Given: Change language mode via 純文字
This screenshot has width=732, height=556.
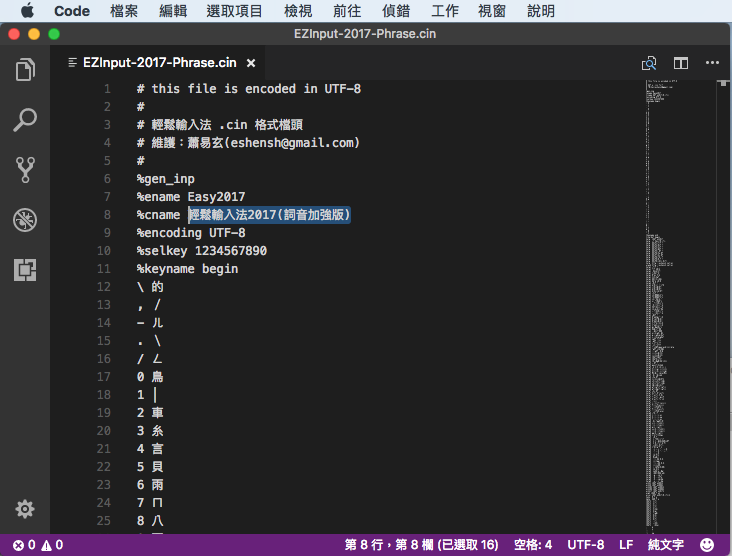Looking at the screenshot, I should click(x=666, y=545).
